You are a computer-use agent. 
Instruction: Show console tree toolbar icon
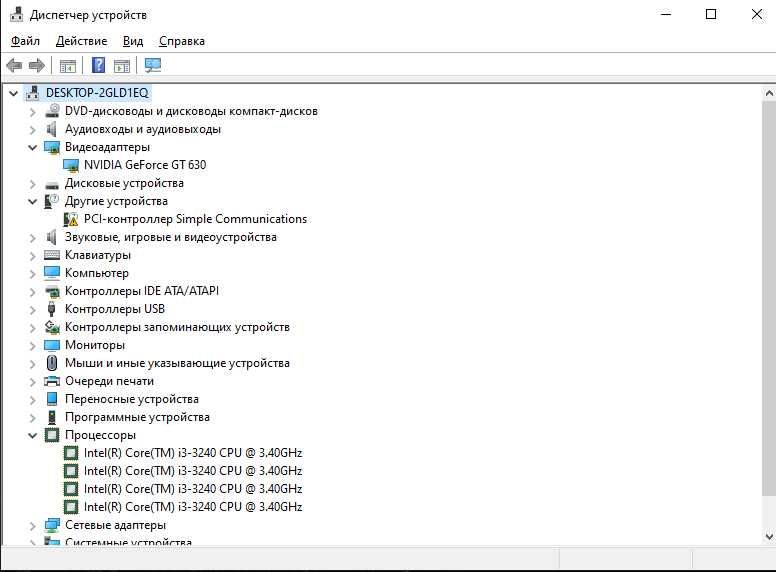point(68,65)
